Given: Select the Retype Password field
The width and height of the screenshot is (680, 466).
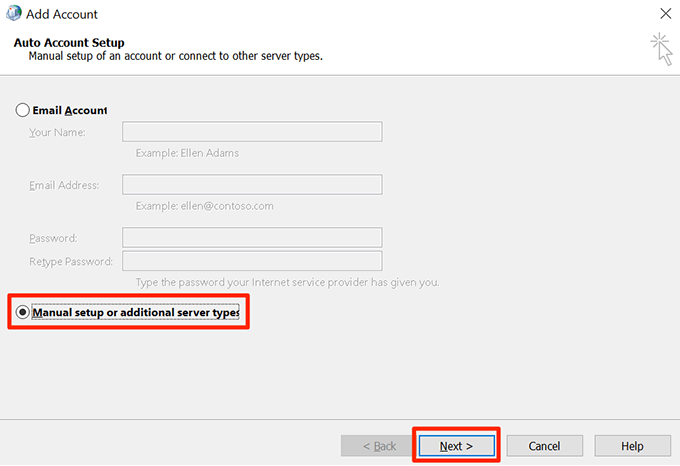Looking at the screenshot, I should [252, 262].
